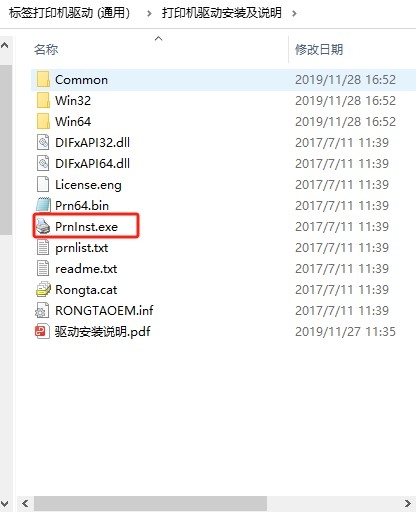Image resolution: width=416 pixels, height=512 pixels.
Task: Click the DIFxAPI32.dll file icon
Action: pyautogui.click(x=43, y=142)
